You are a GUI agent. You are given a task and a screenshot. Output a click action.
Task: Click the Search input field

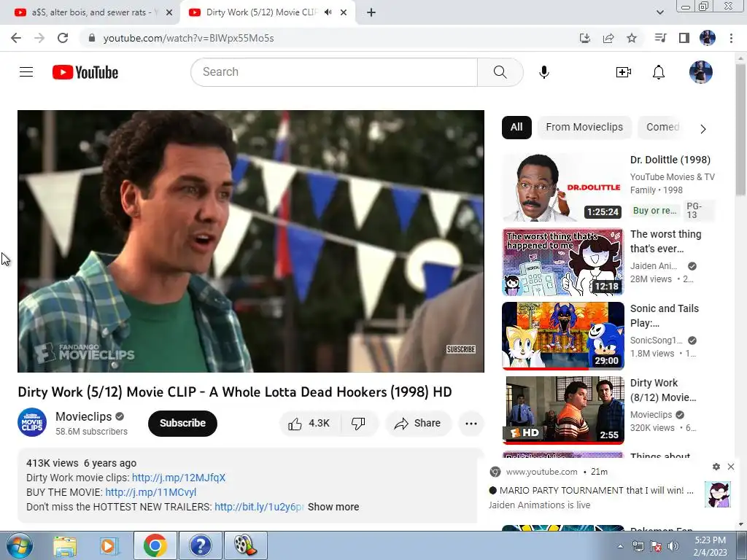click(334, 72)
